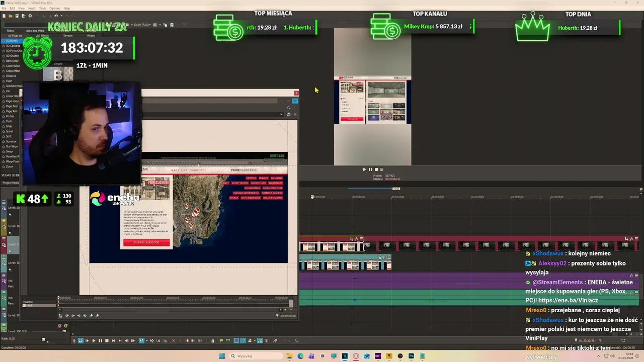The height and width of the screenshot is (362, 644).
Task: Click Play on the main transport bar
Action: (x=94, y=341)
